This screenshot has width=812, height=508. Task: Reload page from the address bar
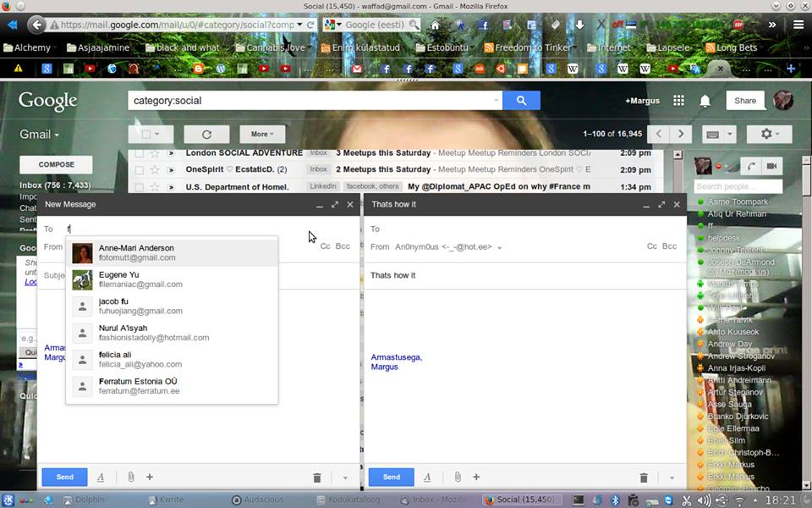[x=310, y=25]
